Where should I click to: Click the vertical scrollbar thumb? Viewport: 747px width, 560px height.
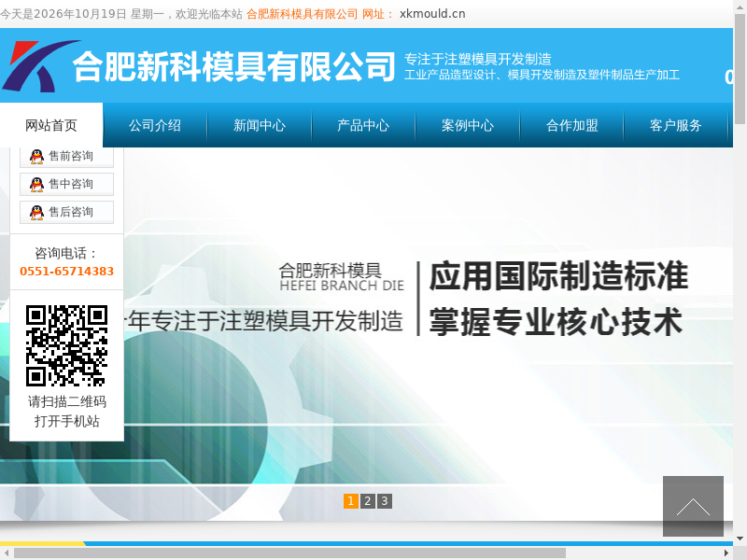tap(740, 69)
